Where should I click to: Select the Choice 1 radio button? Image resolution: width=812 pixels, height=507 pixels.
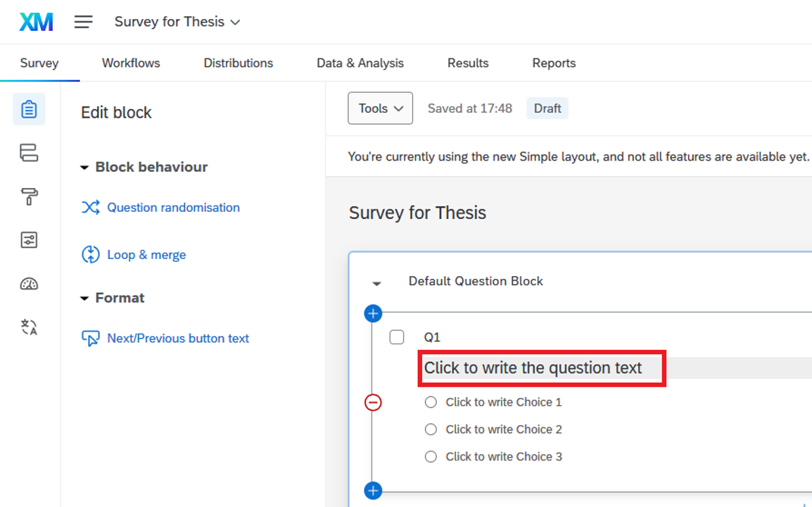[x=431, y=402]
